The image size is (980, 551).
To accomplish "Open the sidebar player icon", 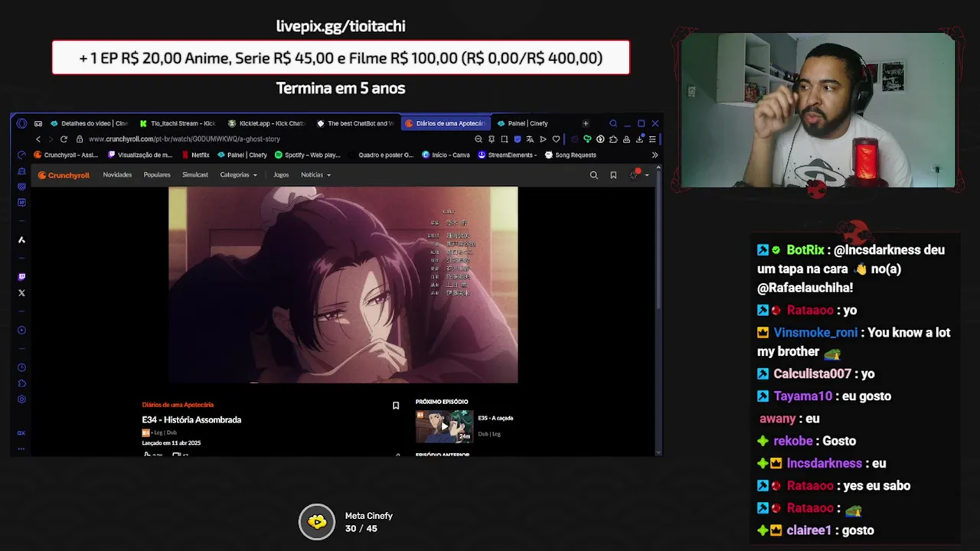I will 21,330.
